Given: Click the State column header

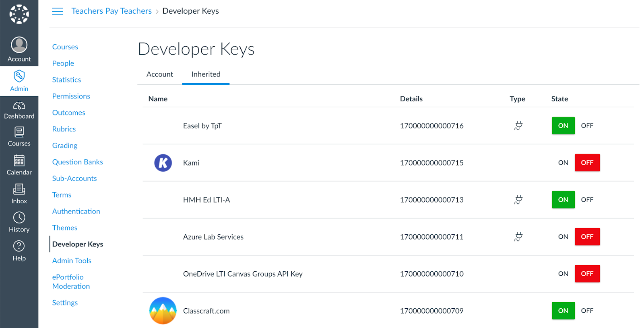Looking at the screenshot, I should click(x=559, y=99).
